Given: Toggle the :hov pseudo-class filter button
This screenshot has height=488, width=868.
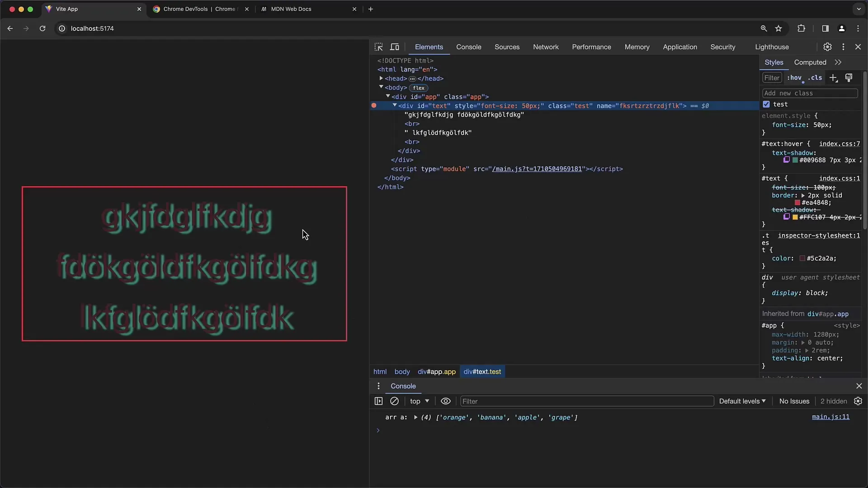Looking at the screenshot, I should (x=794, y=78).
